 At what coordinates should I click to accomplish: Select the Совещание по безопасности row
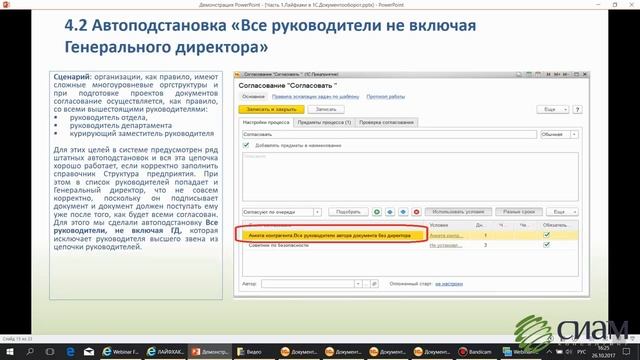point(410,245)
